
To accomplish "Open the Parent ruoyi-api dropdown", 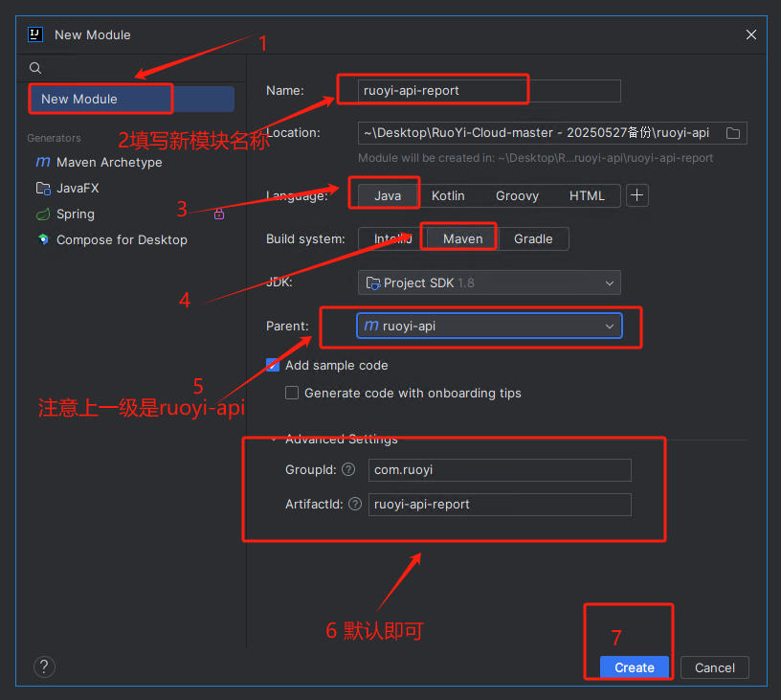I will click(489, 327).
